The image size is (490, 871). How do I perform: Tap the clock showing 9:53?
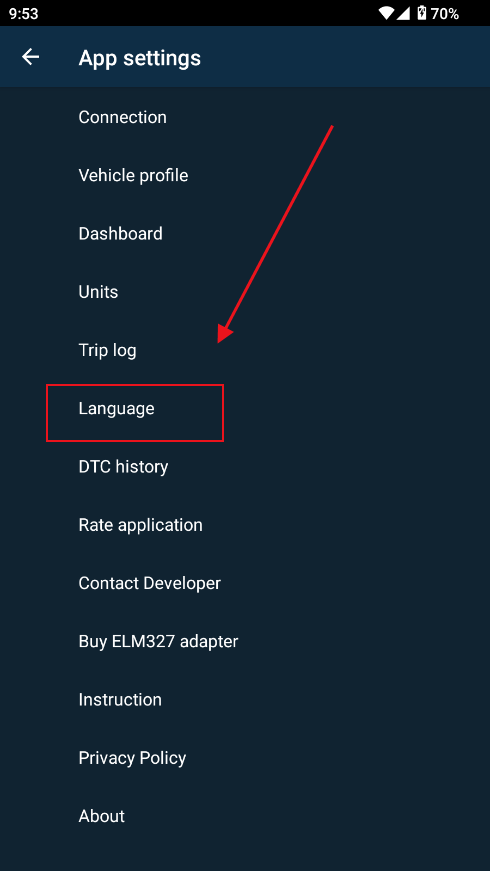[23, 13]
